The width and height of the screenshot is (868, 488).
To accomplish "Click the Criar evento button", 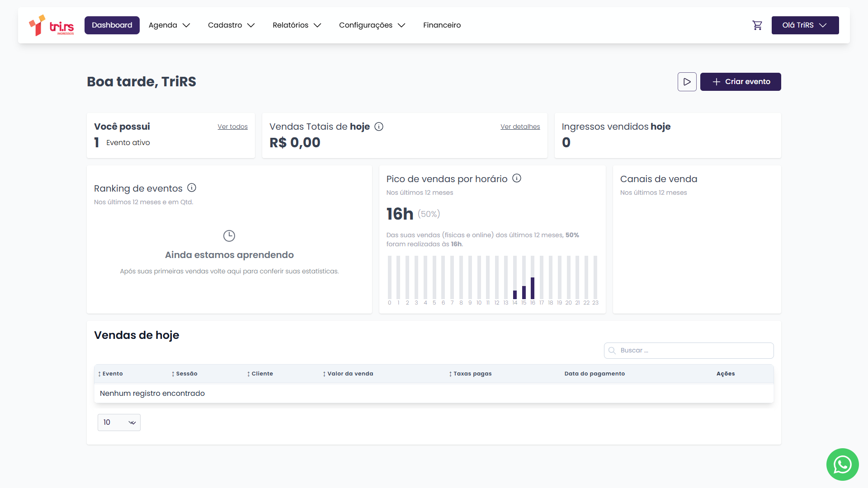I will click(740, 82).
